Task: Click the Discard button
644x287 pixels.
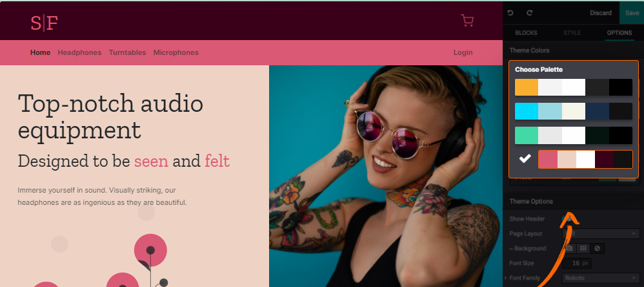Action: pyautogui.click(x=601, y=13)
